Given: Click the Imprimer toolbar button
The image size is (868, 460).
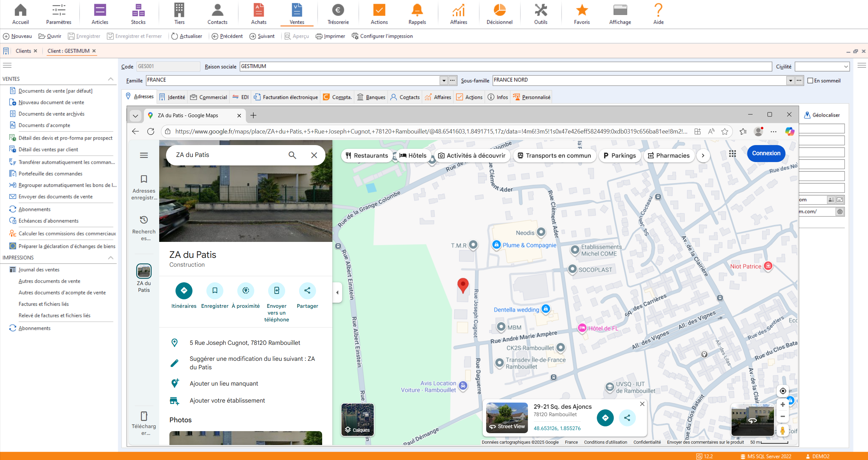Looking at the screenshot, I should 330,36.
